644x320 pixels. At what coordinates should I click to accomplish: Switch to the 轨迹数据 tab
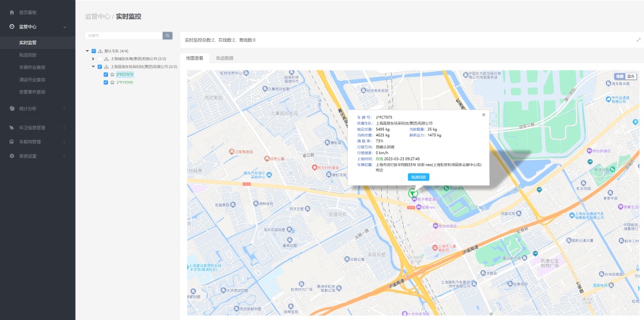[225, 58]
